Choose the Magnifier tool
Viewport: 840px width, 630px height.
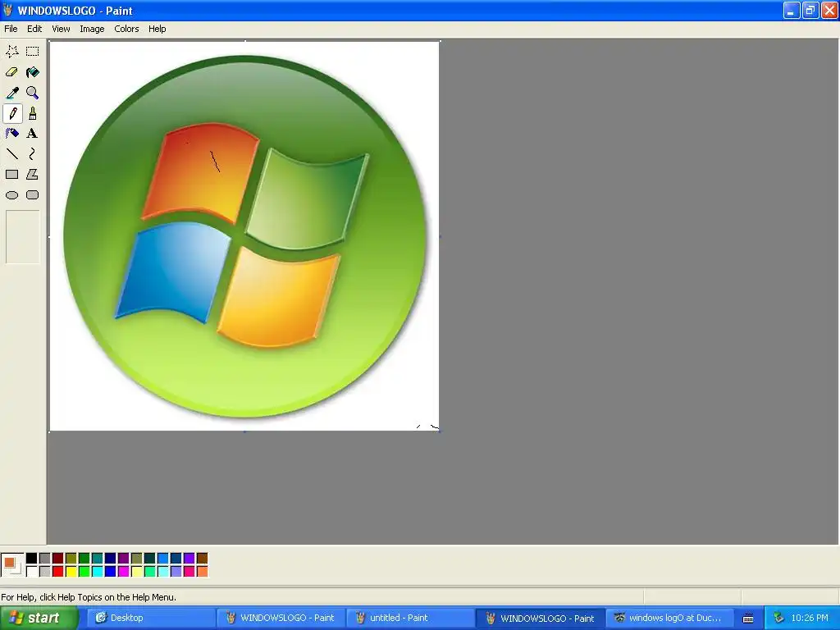[x=33, y=93]
